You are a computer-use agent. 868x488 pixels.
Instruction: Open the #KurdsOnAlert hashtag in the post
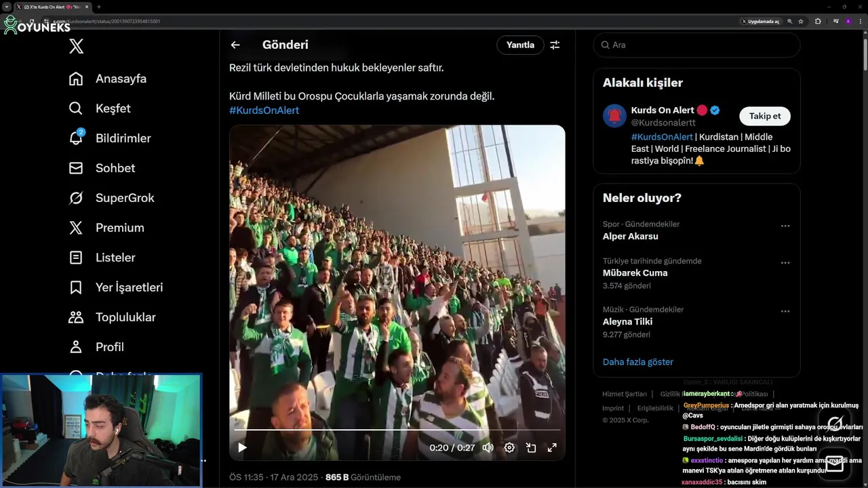264,110
